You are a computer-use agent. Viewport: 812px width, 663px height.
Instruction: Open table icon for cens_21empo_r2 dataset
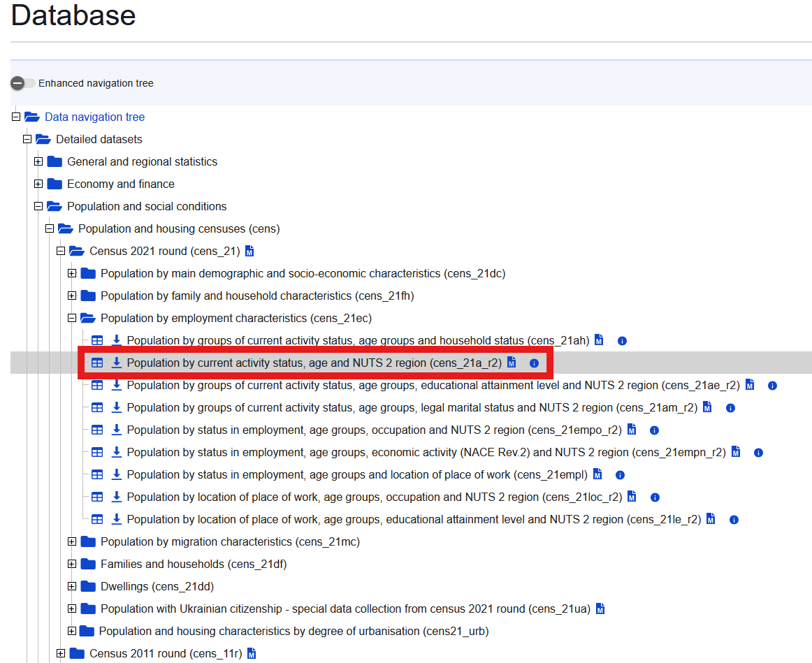[x=97, y=430]
